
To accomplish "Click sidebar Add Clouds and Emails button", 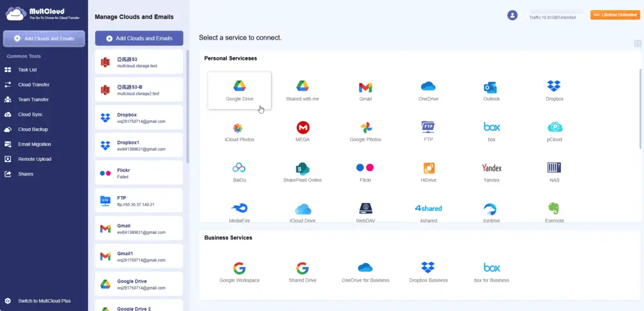I will click(x=44, y=38).
